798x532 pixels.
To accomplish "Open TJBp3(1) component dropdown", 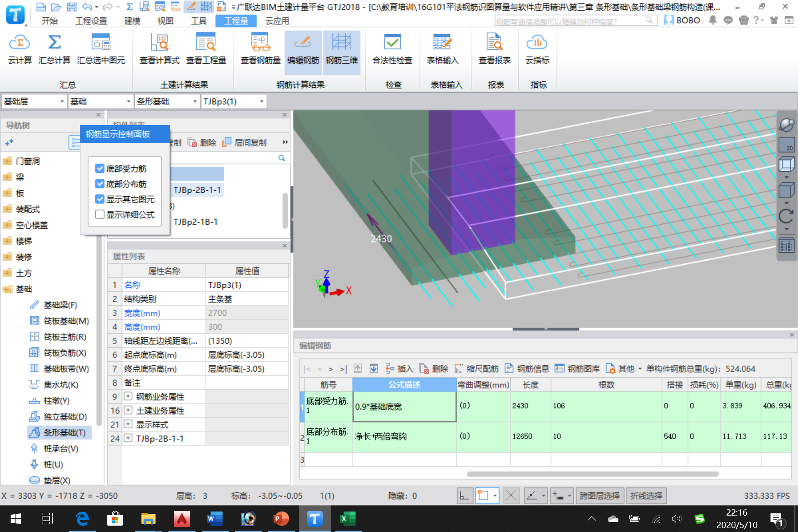I will click(233, 102).
